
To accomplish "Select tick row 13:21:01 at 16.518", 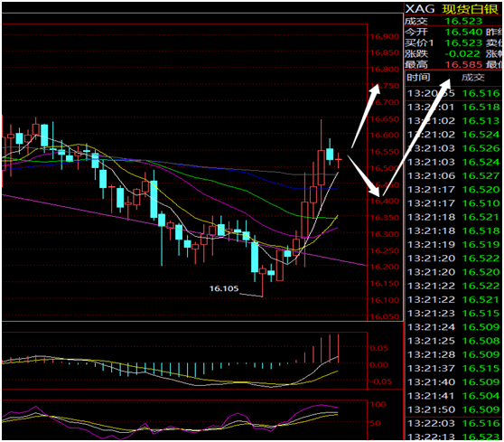I will [453, 108].
